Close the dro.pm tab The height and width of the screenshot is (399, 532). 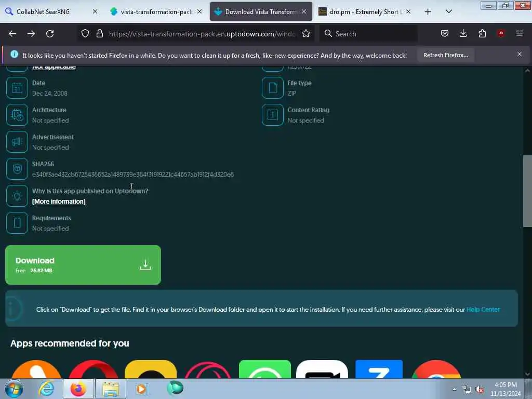click(x=408, y=11)
